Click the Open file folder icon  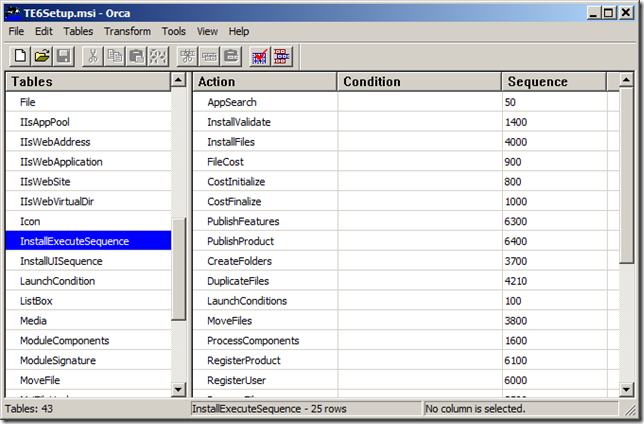tap(42, 56)
